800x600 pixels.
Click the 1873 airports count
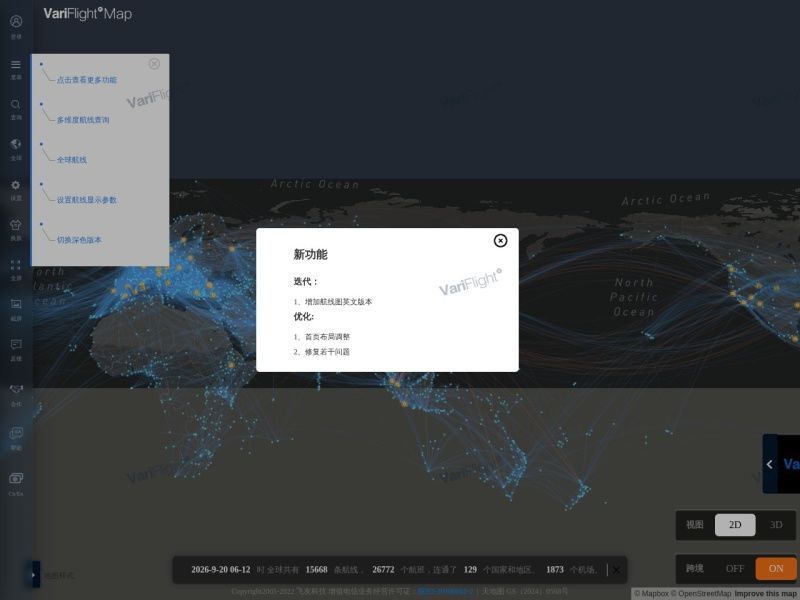(x=555, y=570)
